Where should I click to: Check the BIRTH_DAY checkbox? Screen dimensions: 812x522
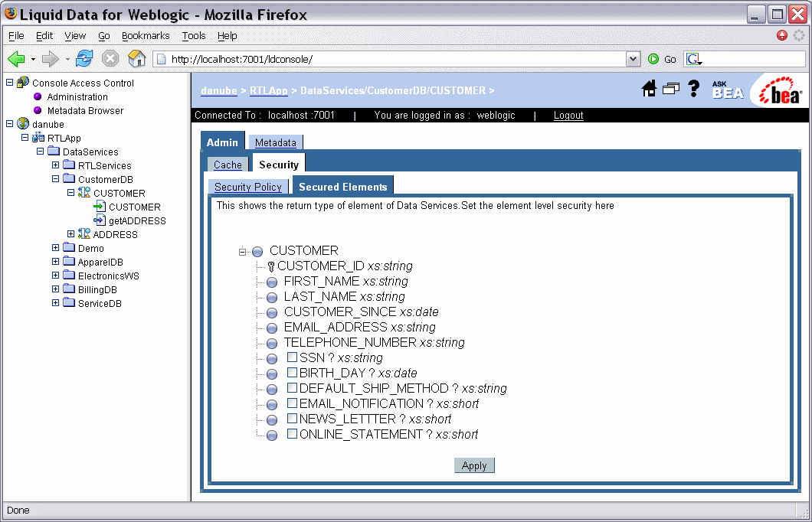tap(292, 372)
